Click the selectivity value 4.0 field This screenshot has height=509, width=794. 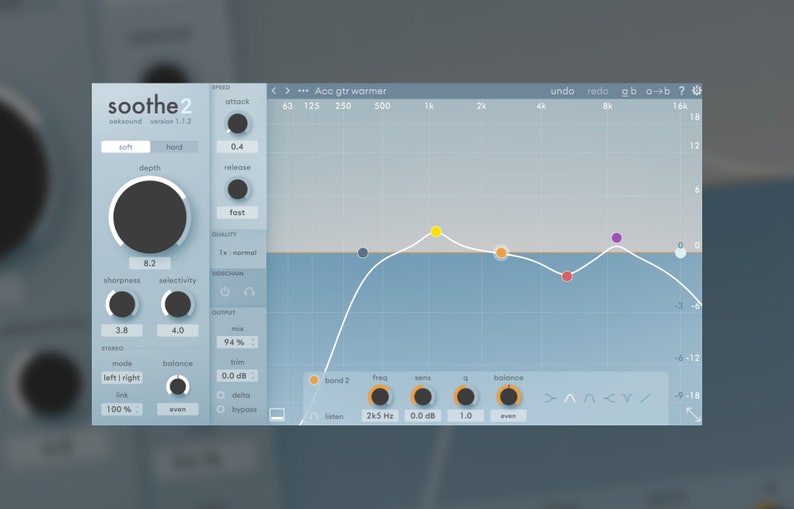pyautogui.click(x=178, y=330)
